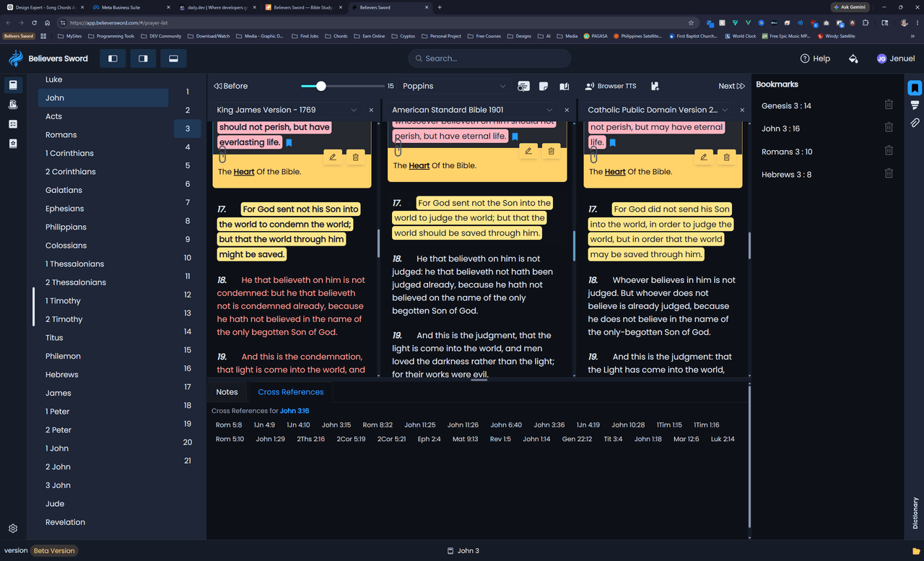Open the clip notes paperclip icon on right rail
Image resolution: width=924 pixels, height=561 pixels.
tap(915, 123)
